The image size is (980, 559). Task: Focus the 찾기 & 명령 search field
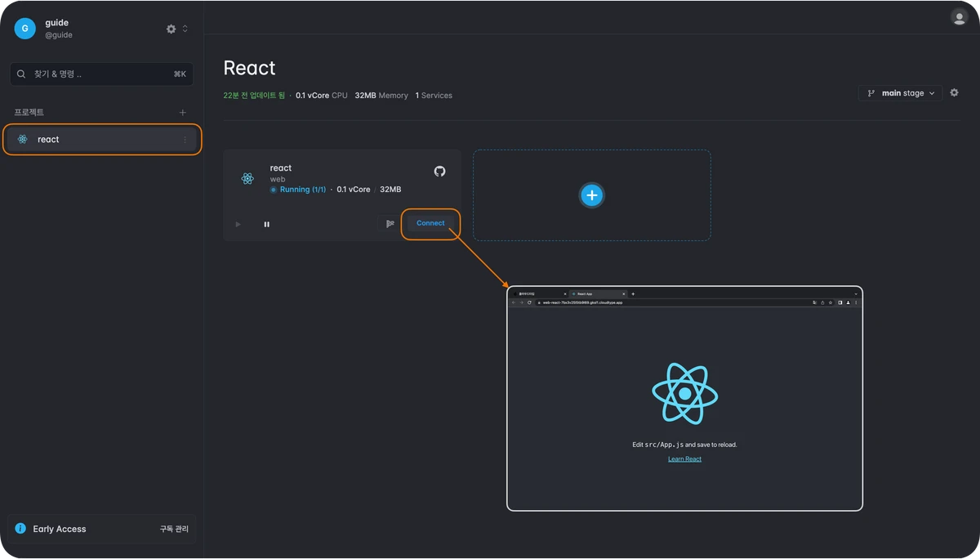[101, 74]
